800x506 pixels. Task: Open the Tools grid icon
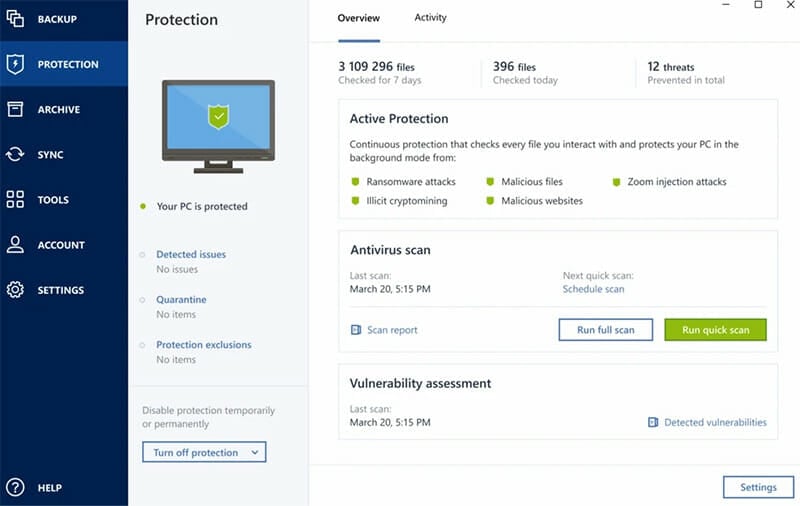15,199
